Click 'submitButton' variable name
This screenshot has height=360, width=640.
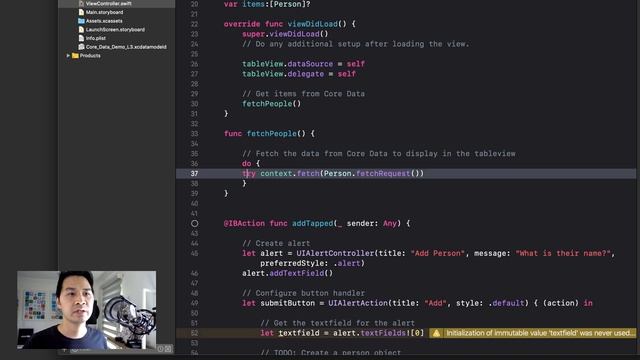tap(287, 303)
